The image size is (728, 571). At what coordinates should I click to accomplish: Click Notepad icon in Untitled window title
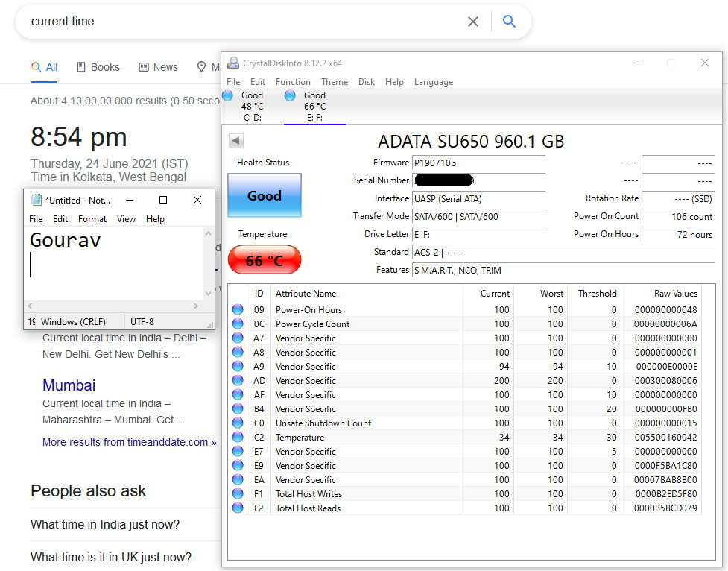[x=36, y=200]
